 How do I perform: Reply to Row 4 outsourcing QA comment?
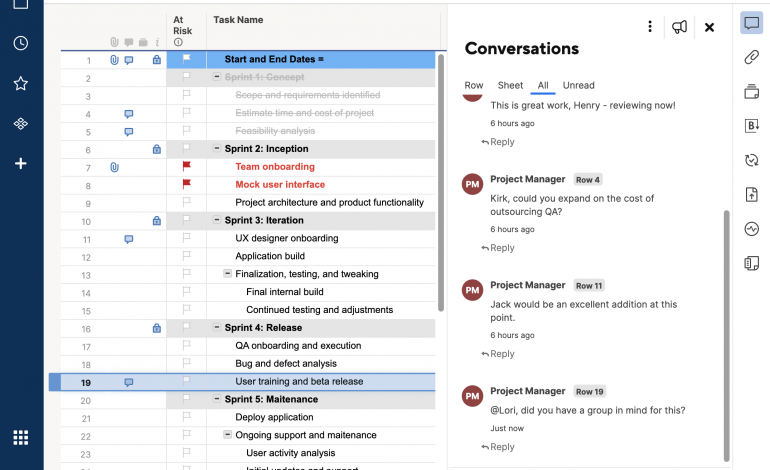498,248
